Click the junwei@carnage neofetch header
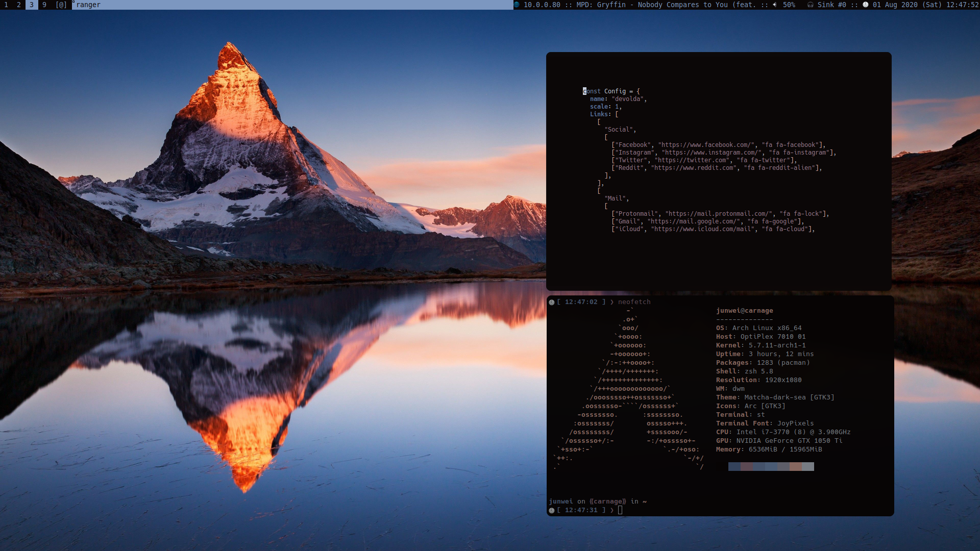Screen dimensions: 980x551 coord(744,311)
